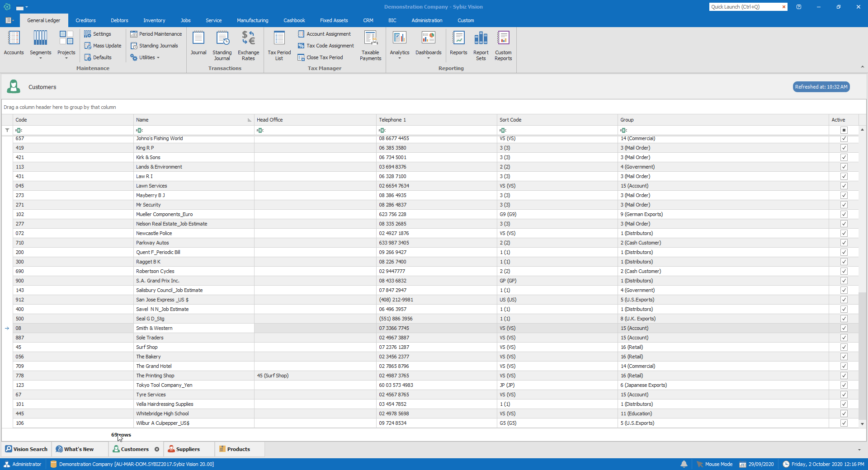Uncheck Active for Tokyo Tool Company_Yen
The image size is (868, 470).
point(844,385)
